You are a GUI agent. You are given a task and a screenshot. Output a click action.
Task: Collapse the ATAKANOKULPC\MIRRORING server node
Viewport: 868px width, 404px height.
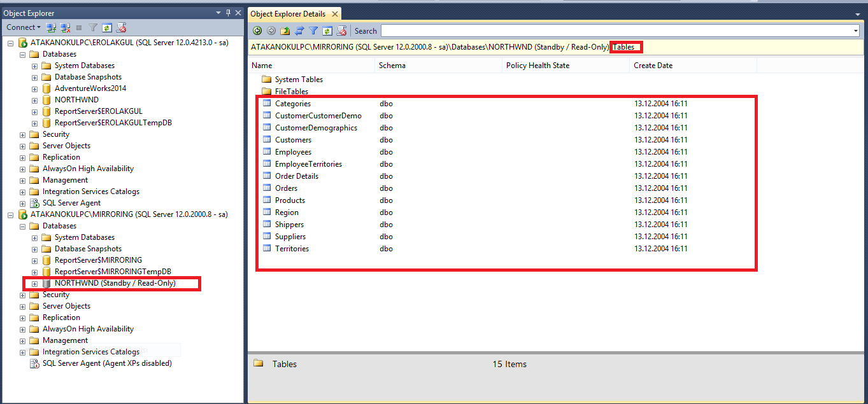tap(10, 215)
